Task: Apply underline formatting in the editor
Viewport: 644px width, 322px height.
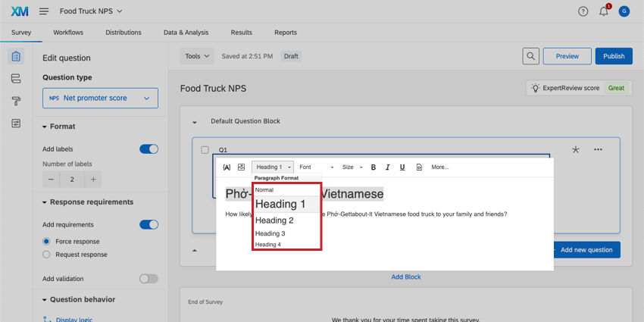Action: 402,167
